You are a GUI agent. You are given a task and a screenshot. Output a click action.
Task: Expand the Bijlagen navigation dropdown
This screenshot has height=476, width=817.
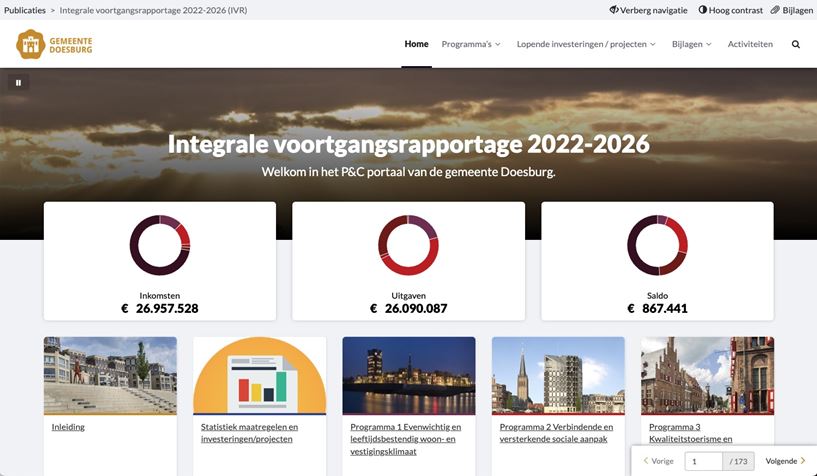point(692,44)
